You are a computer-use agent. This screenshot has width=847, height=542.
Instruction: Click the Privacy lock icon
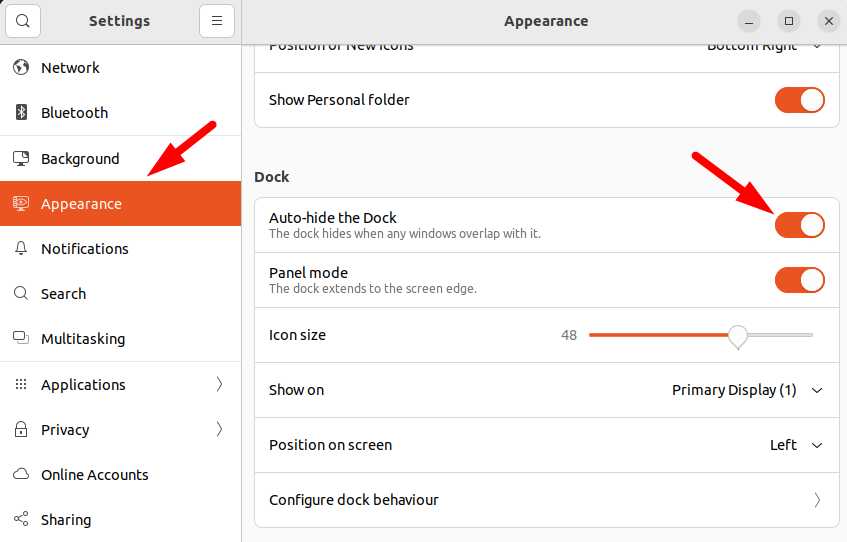[x=20, y=430]
